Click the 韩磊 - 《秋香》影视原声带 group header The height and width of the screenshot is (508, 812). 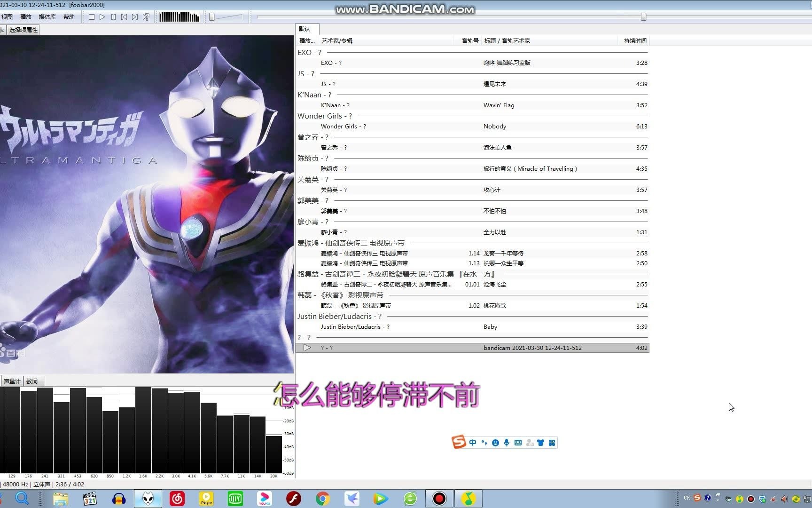point(472,295)
